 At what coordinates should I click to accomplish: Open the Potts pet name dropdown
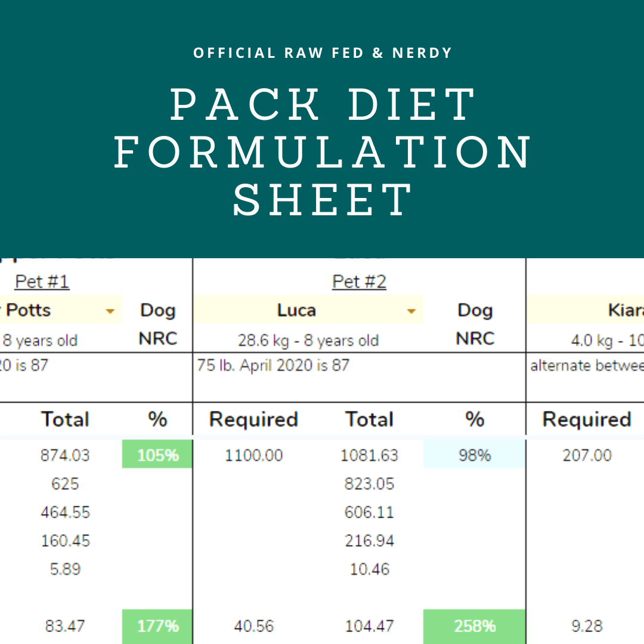110,311
